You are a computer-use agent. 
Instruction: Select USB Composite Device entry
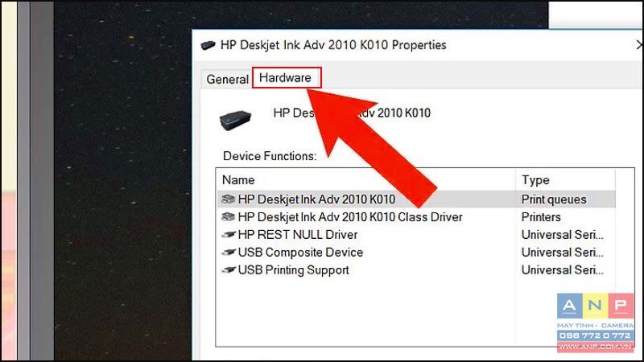click(416, 253)
